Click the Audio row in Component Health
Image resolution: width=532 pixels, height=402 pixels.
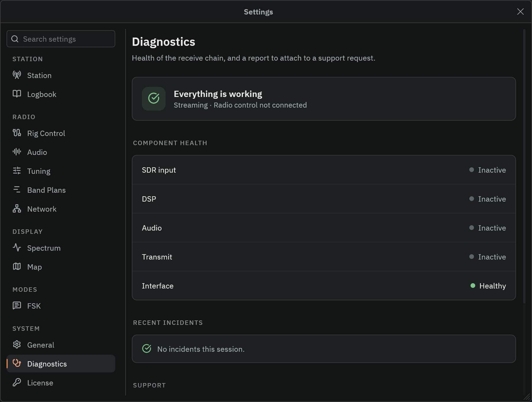pyautogui.click(x=324, y=228)
